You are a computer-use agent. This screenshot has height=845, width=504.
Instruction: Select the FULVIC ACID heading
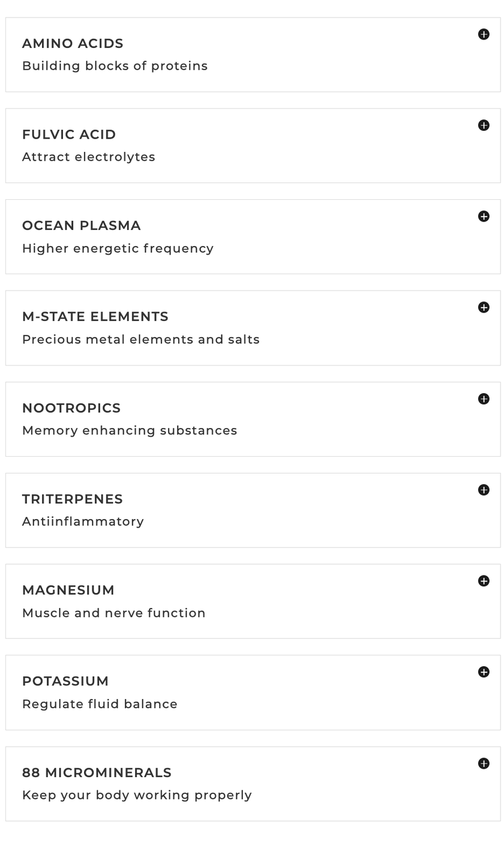(x=69, y=134)
